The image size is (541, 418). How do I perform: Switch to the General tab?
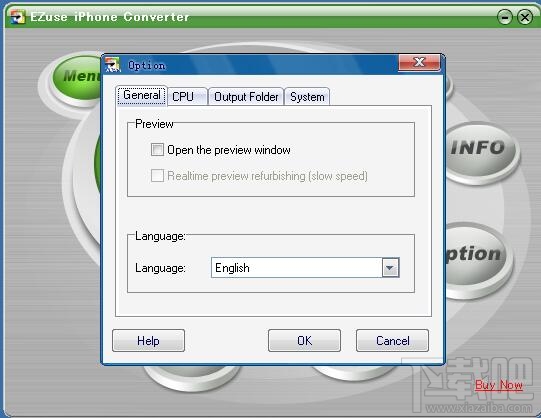click(x=141, y=95)
